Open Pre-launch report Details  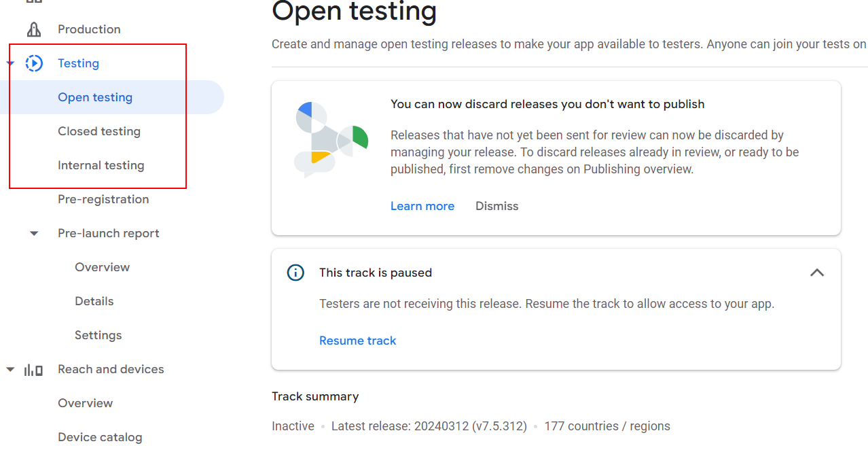94,300
